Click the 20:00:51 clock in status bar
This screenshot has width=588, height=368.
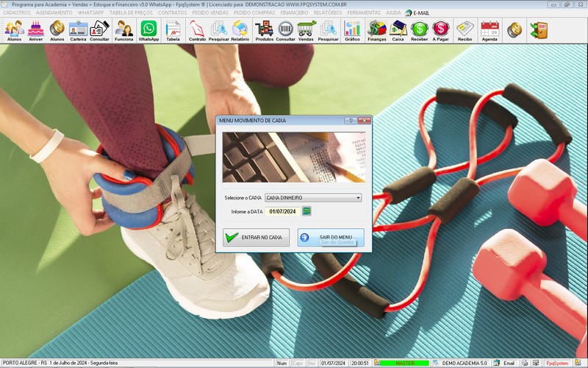point(359,363)
